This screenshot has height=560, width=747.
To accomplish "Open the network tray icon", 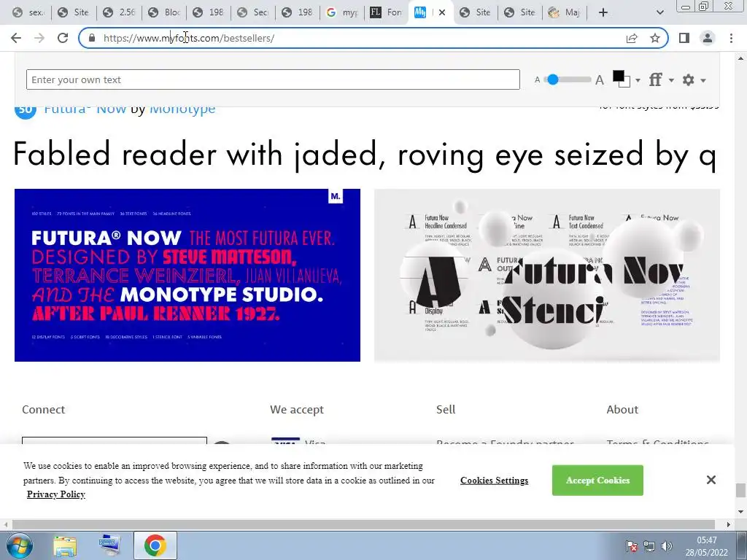I will point(649,546).
